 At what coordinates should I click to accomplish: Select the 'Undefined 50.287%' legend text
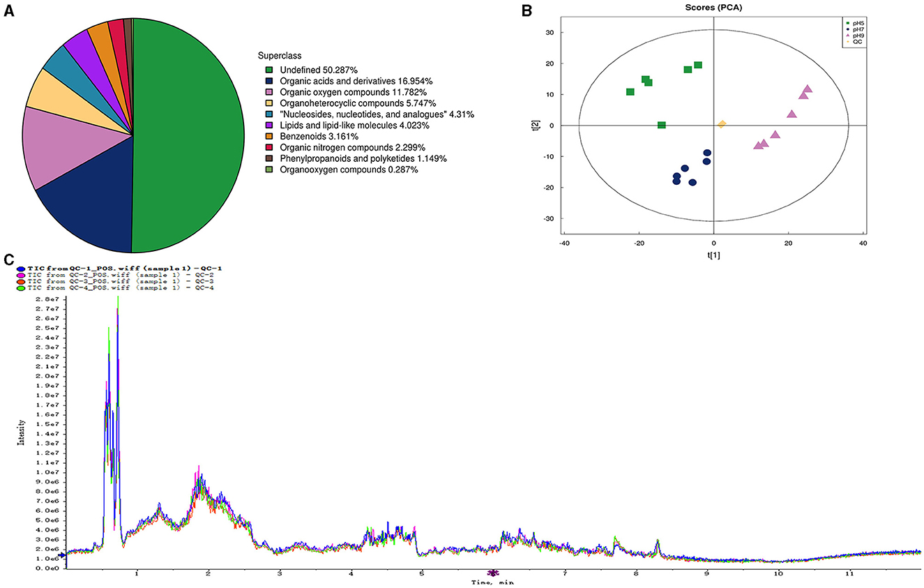(317, 70)
